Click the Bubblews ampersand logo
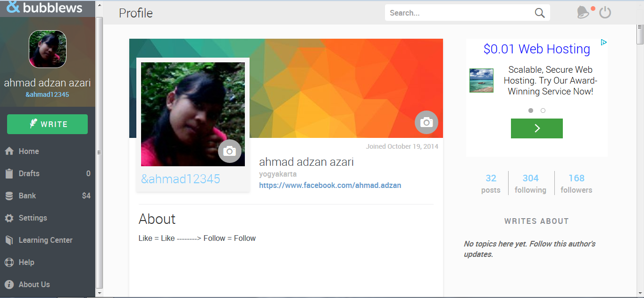Screen dimensions: 644x298 [13, 7]
